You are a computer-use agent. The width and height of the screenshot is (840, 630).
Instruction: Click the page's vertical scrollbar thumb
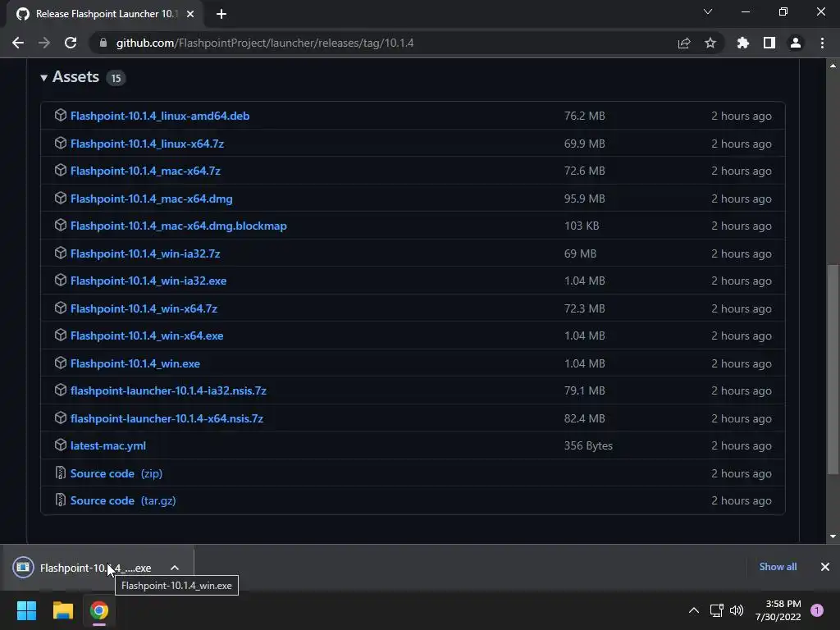pos(833,370)
